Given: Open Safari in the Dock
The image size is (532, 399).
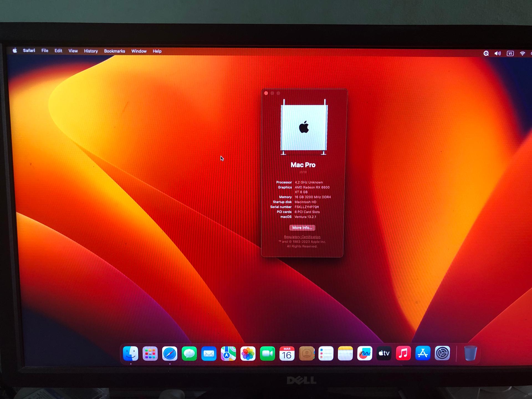Looking at the screenshot, I should (170, 353).
